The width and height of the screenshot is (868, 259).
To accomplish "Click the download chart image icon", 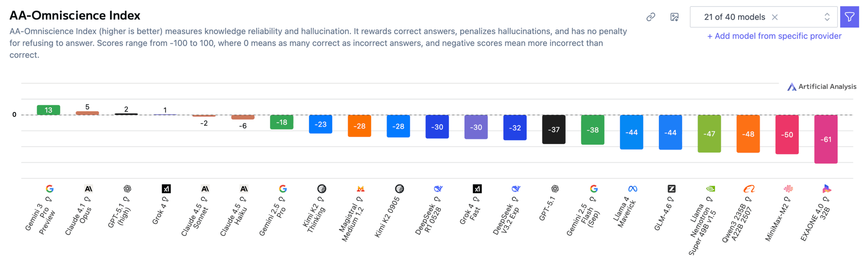I will point(674,17).
